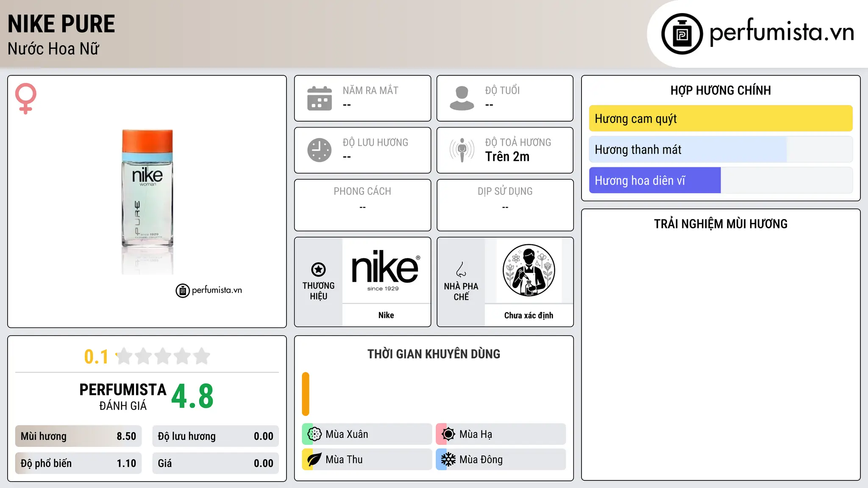Viewport: 868px width, 488px height.
Task: Click the pink female gender symbol
Action: coord(26,98)
